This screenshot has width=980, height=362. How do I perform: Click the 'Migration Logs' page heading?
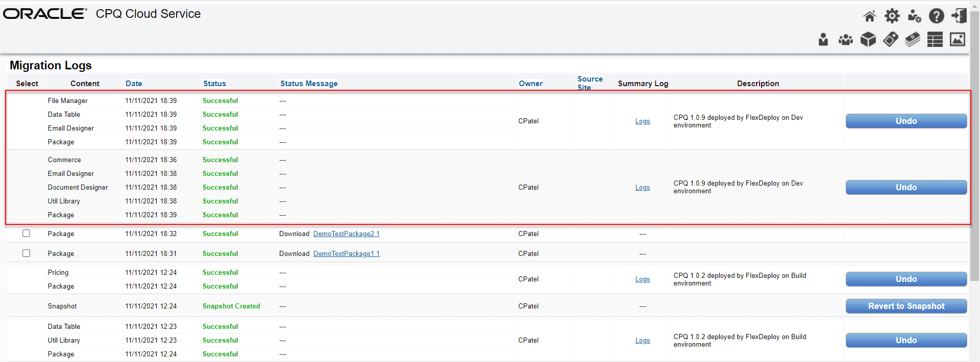point(51,65)
